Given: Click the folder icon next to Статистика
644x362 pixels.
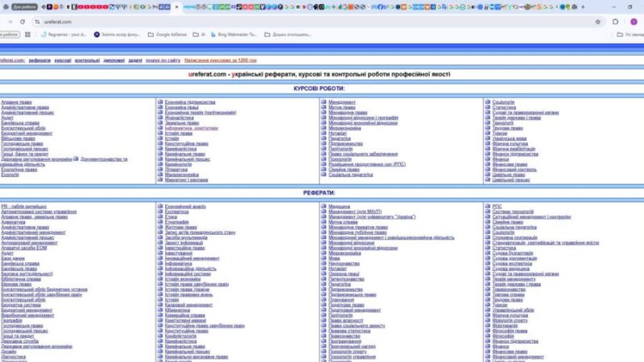Looking at the screenshot, I should pos(487,108).
